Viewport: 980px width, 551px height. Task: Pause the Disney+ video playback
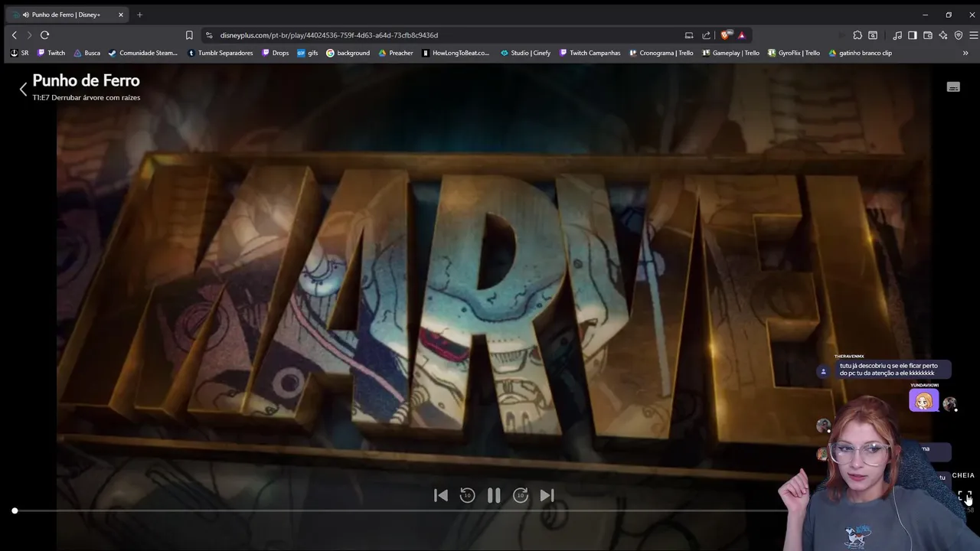[494, 496]
